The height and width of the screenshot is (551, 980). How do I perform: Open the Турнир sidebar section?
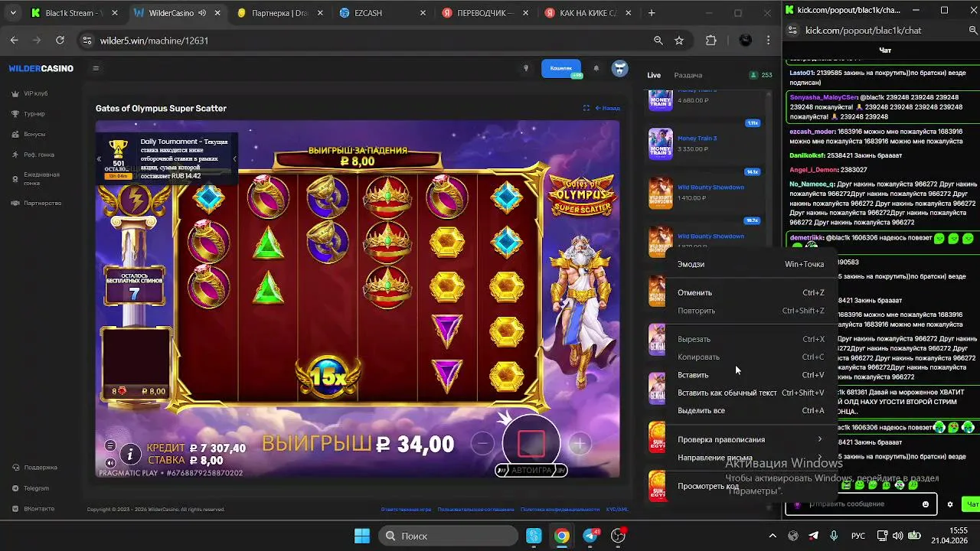[x=29, y=114]
